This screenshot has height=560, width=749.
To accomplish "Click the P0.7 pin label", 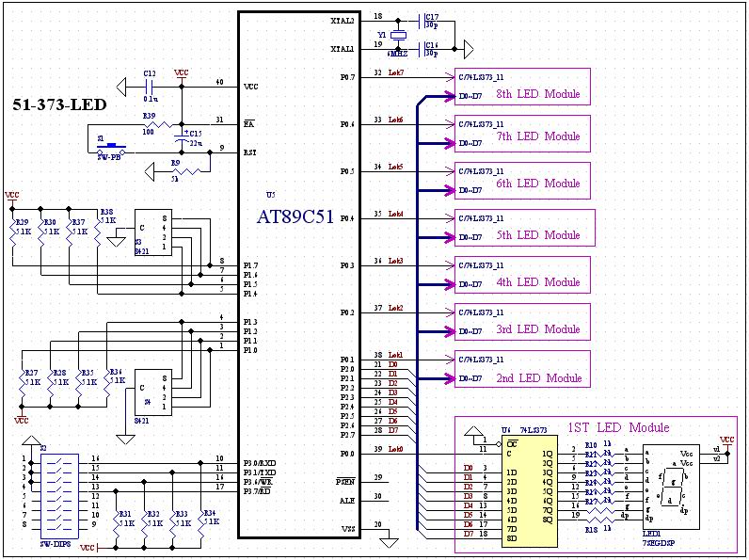I will (347, 77).
